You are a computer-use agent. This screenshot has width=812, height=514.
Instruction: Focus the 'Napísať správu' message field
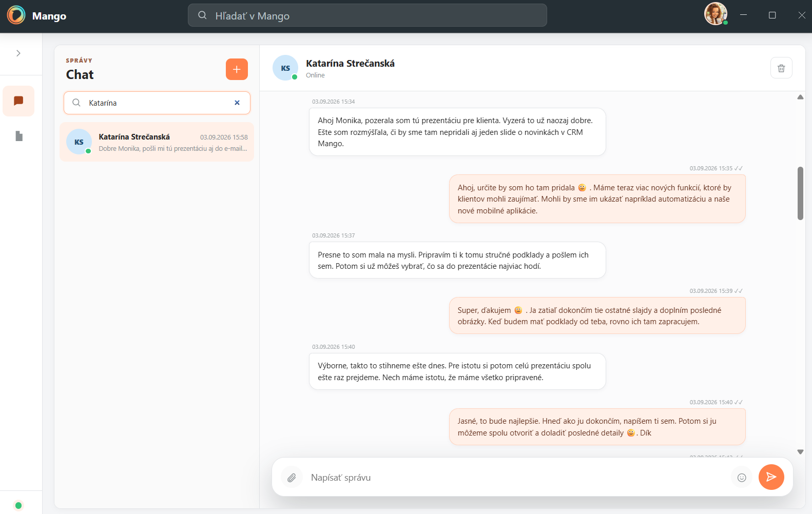click(x=517, y=478)
